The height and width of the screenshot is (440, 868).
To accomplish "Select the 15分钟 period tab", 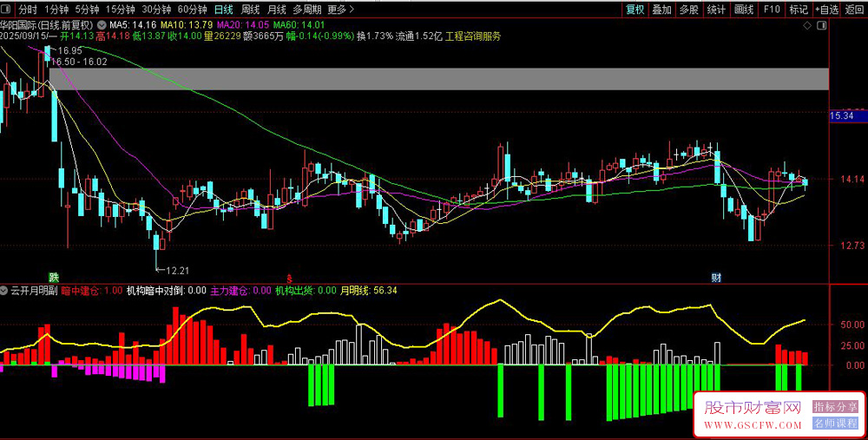I will pos(120,10).
